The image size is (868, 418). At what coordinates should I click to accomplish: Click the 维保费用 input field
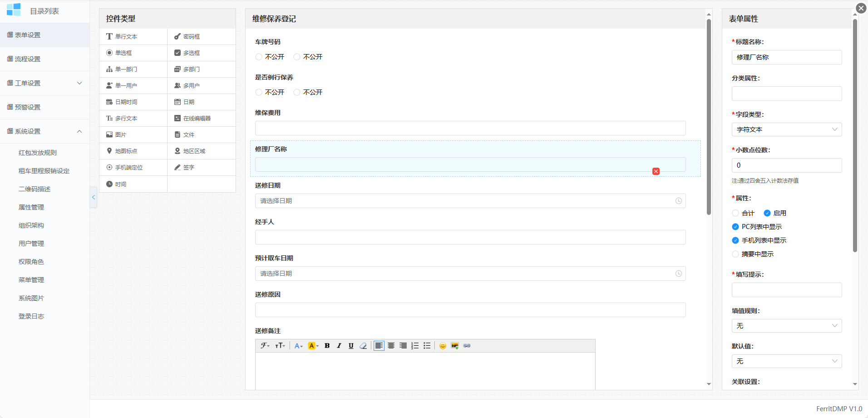[470, 128]
